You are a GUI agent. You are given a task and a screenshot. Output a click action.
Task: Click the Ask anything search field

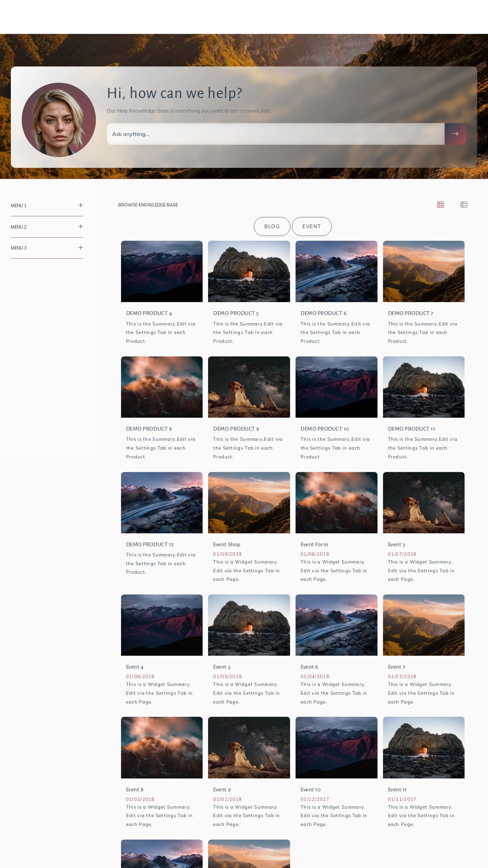click(275, 134)
